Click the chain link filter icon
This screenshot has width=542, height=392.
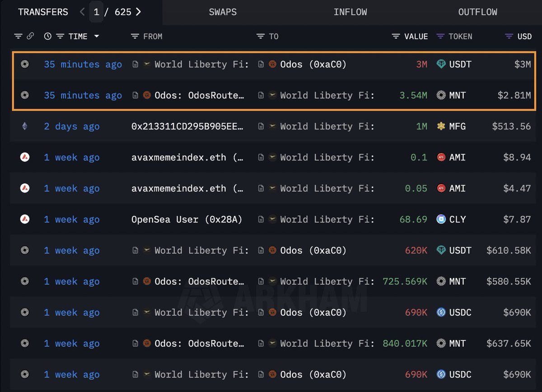pyautogui.click(x=30, y=36)
